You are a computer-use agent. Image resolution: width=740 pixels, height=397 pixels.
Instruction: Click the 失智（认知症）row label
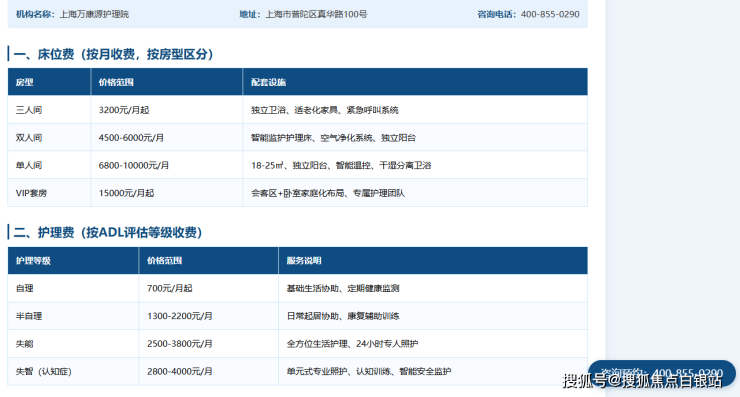tap(43, 372)
